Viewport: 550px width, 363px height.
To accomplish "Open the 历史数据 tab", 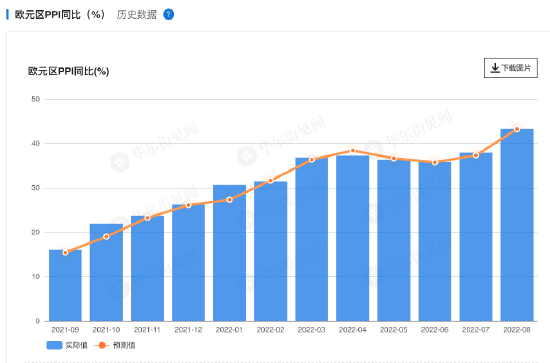I will (x=137, y=15).
